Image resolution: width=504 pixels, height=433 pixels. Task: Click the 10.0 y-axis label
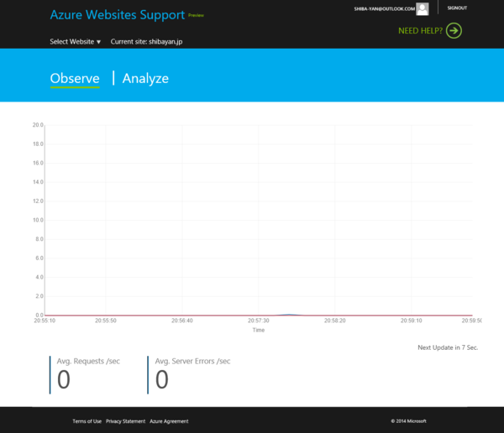click(38, 220)
